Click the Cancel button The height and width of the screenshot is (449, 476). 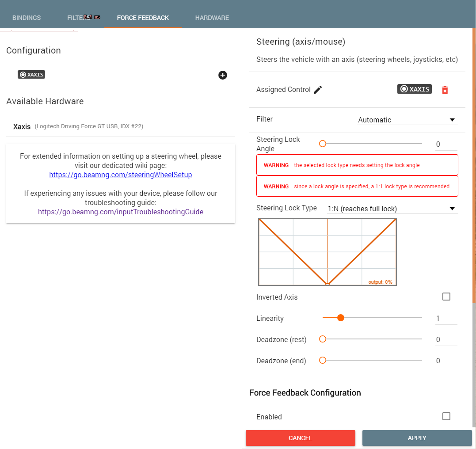[x=300, y=438]
